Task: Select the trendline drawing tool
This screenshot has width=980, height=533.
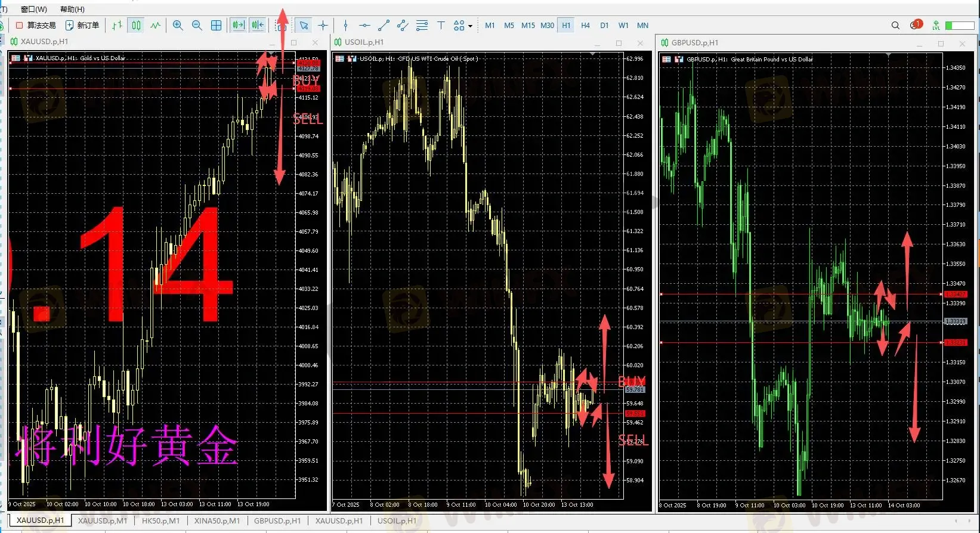Action: pos(384,25)
